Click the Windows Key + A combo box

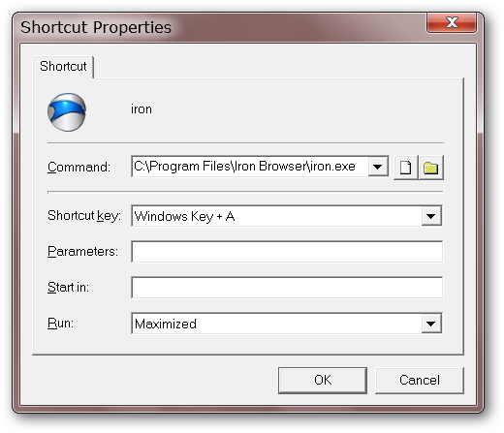(x=287, y=216)
